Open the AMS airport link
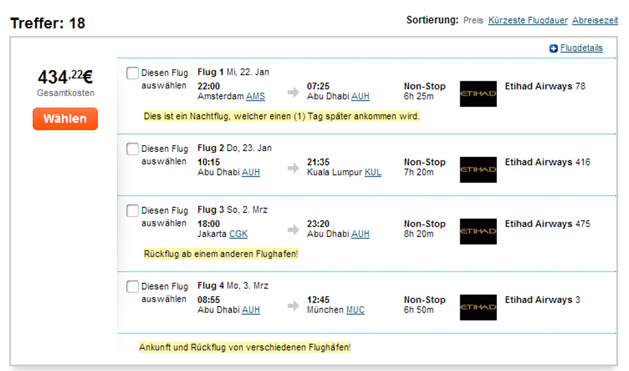 (256, 96)
